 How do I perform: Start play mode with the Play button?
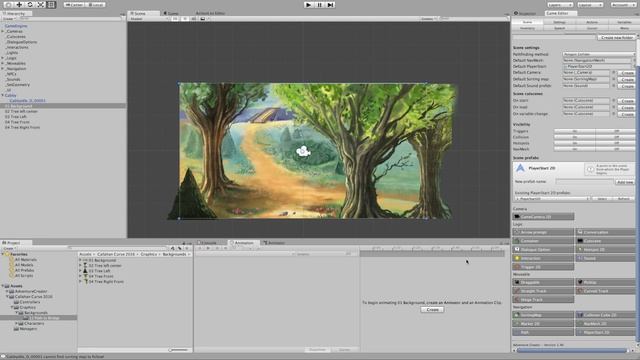tap(309, 4)
